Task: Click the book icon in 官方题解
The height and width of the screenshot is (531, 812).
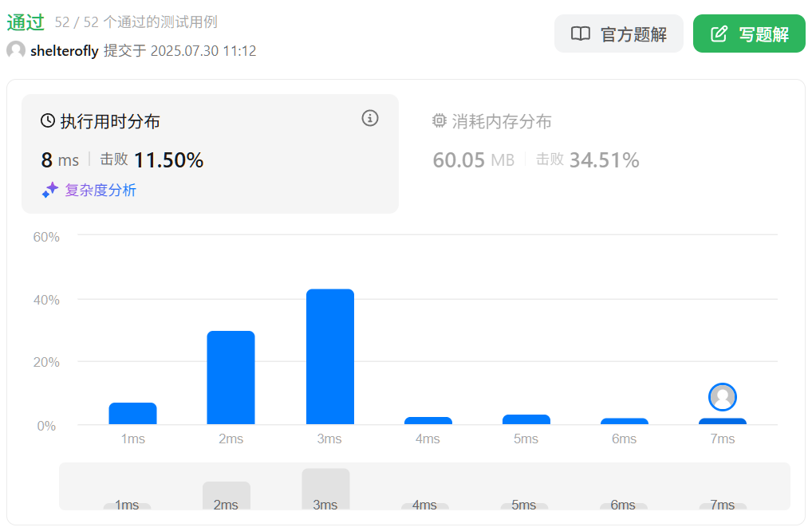Action: point(581,33)
